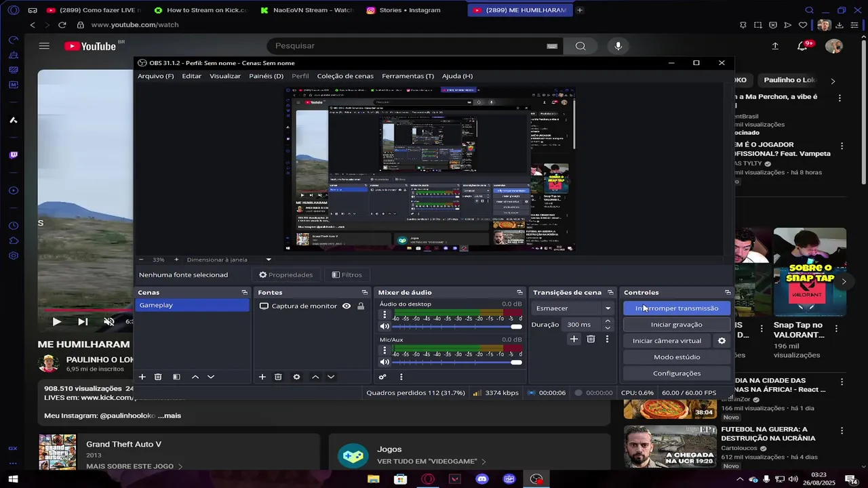Open Coleção de cenas menu
This screenshot has height=488, width=868.
click(345, 76)
